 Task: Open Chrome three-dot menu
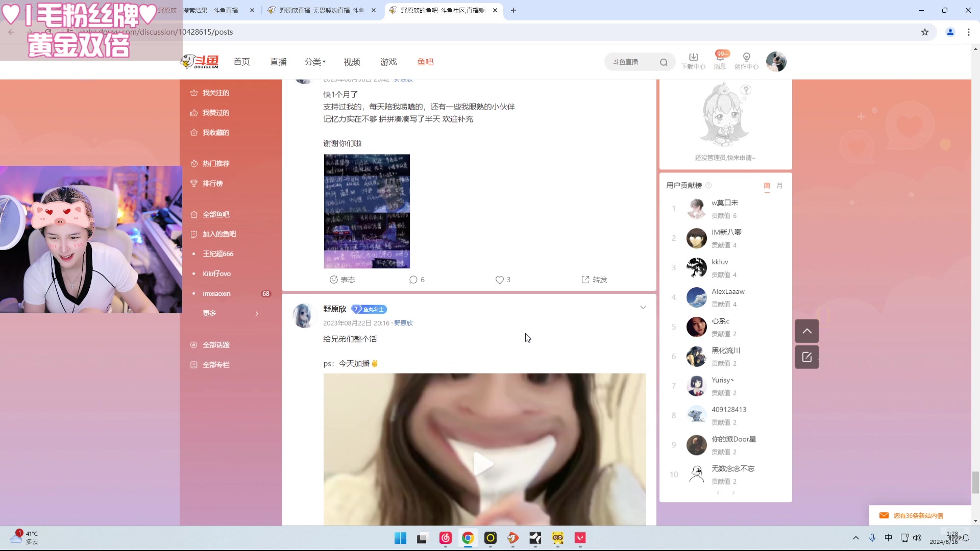coord(969,32)
